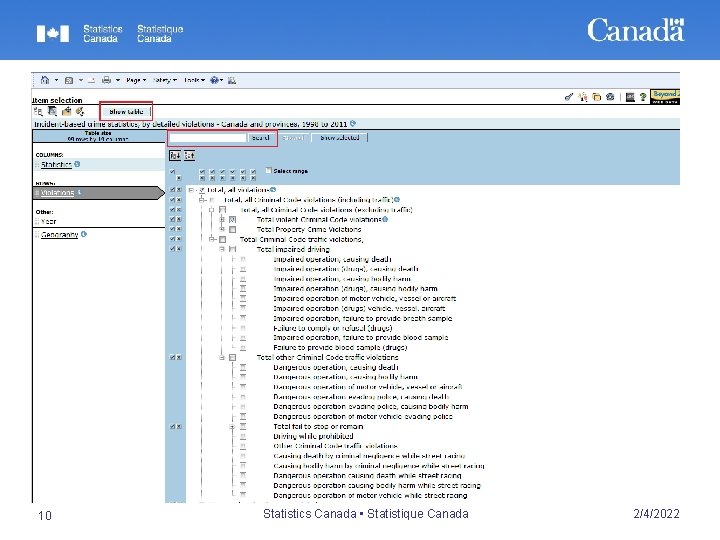Screen dimensions: 720x540
Task: Select row 'Dangerous operation causing death while street racing'
Action: pyautogui.click(x=367, y=476)
